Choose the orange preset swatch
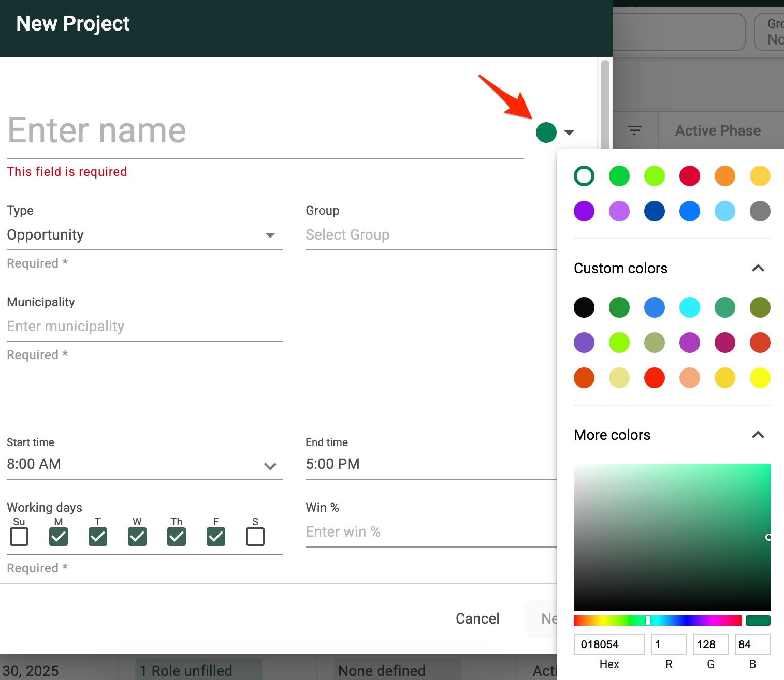Viewport: 784px width, 680px height. coord(725,176)
